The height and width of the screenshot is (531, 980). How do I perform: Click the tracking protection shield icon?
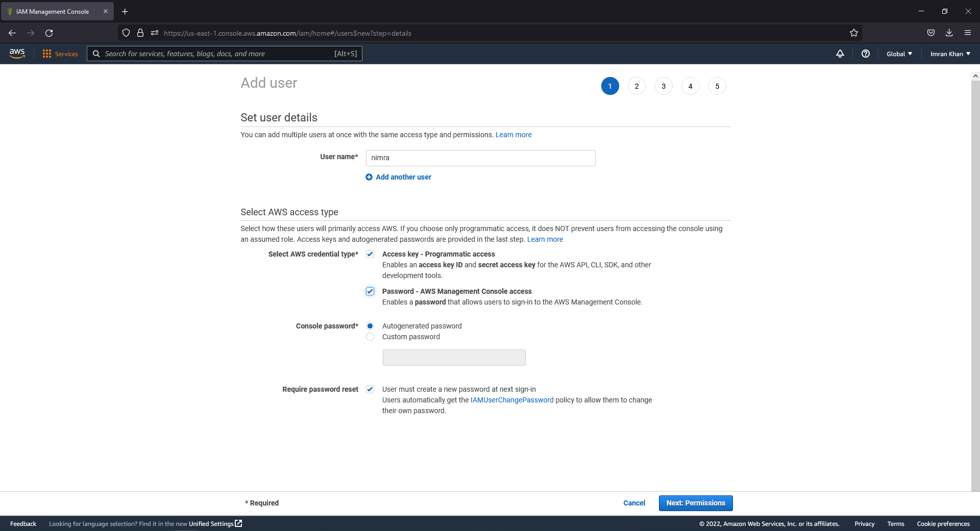click(x=126, y=33)
